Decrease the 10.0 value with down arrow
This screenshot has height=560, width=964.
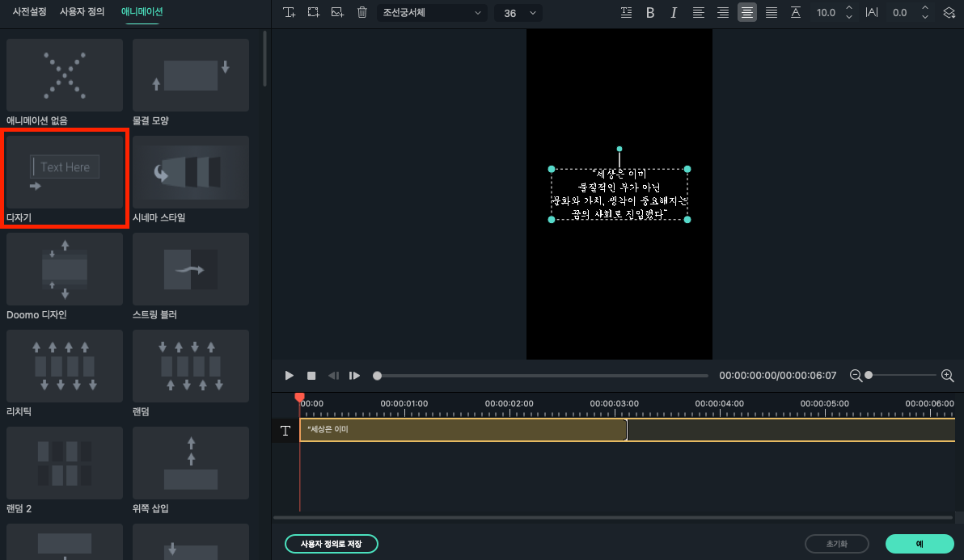[x=849, y=17]
